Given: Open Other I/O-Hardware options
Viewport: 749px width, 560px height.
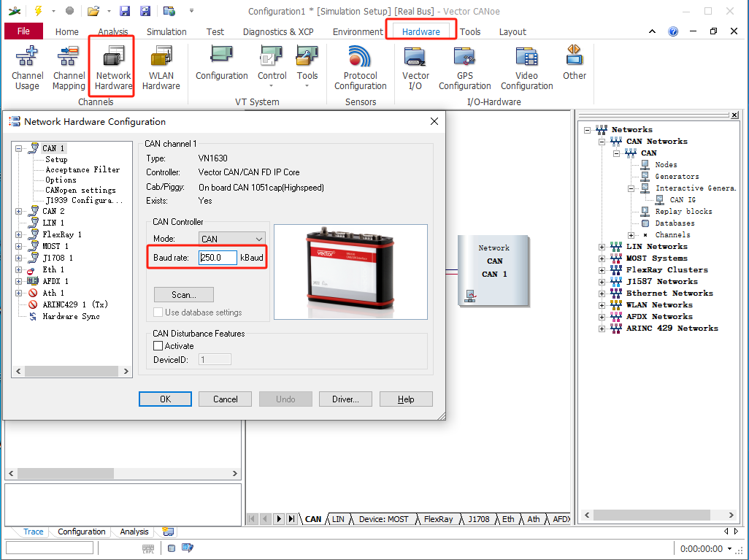Looking at the screenshot, I should pos(575,63).
